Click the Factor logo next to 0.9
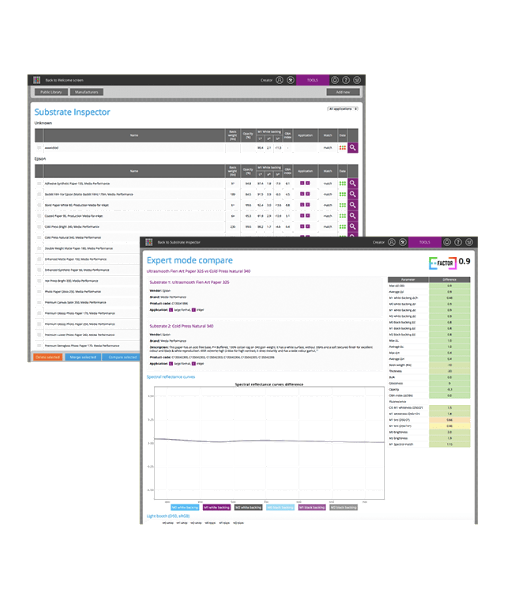This screenshot has height=600, width=505. [x=443, y=263]
